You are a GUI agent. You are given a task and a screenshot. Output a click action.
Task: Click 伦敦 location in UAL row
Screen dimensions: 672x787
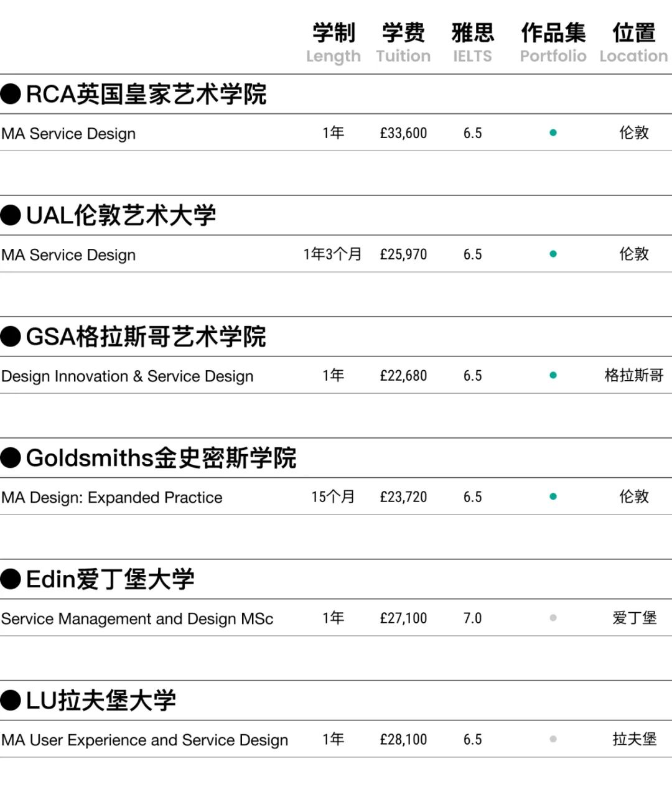pos(634,254)
